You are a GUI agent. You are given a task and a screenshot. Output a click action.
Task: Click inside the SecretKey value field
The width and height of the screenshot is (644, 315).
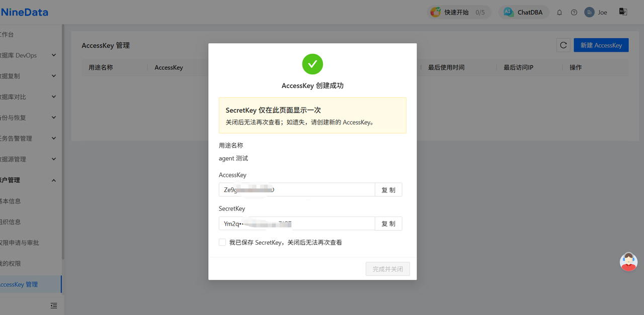pyautogui.click(x=297, y=224)
